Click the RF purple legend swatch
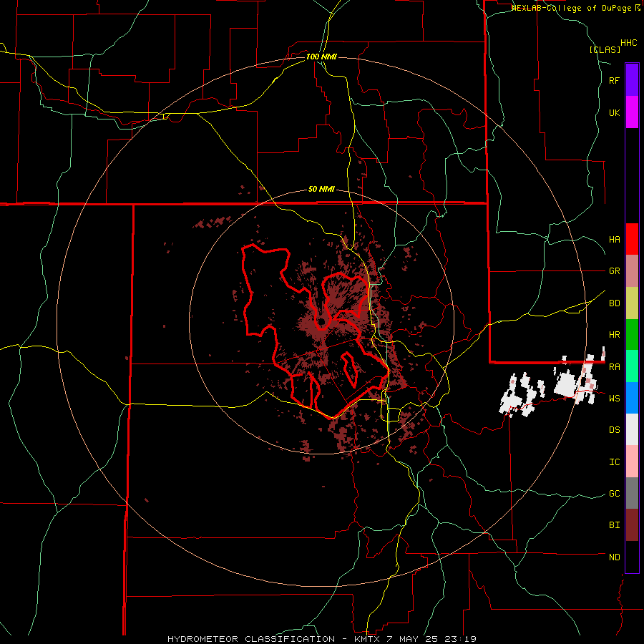This screenshot has height=644, width=644. pyautogui.click(x=632, y=80)
